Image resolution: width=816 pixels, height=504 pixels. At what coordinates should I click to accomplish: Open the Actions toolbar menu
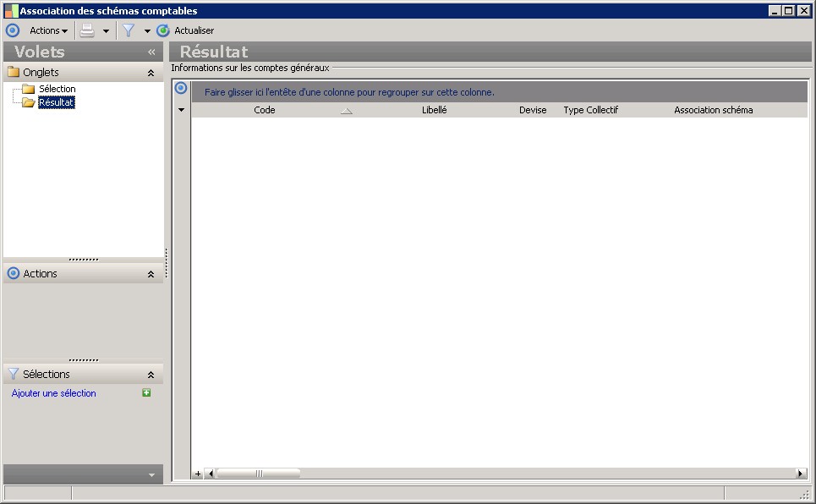point(48,30)
